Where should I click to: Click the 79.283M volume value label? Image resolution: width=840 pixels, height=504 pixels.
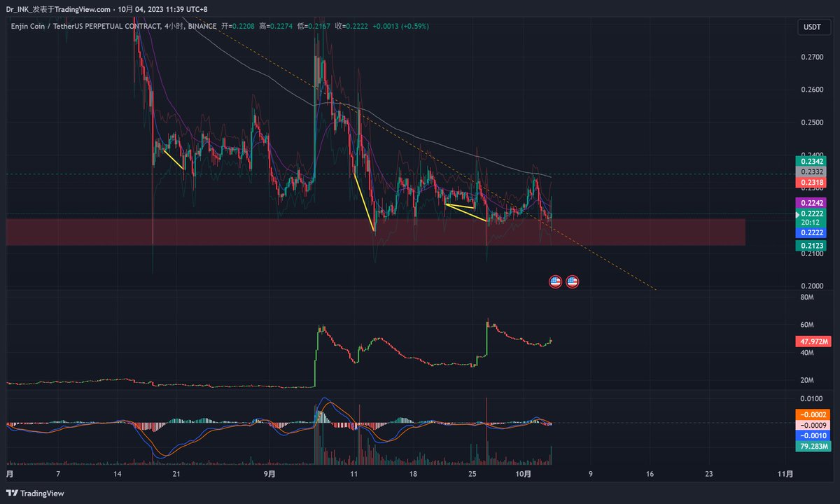coord(812,446)
